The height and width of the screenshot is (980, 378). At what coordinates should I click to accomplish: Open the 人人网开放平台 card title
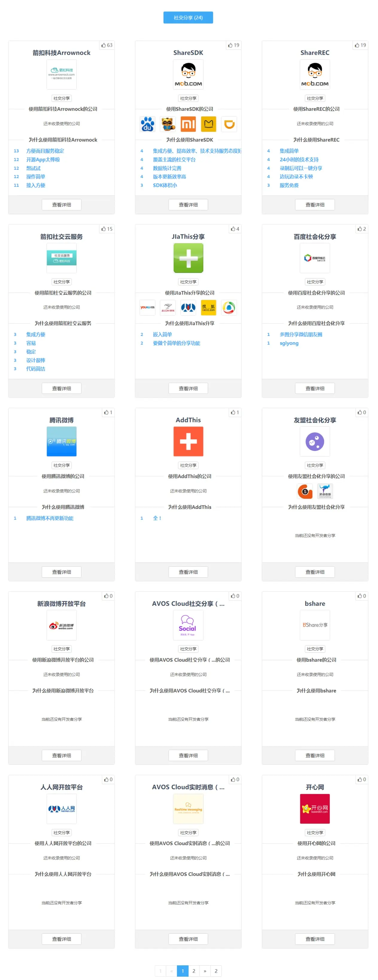[x=62, y=787]
